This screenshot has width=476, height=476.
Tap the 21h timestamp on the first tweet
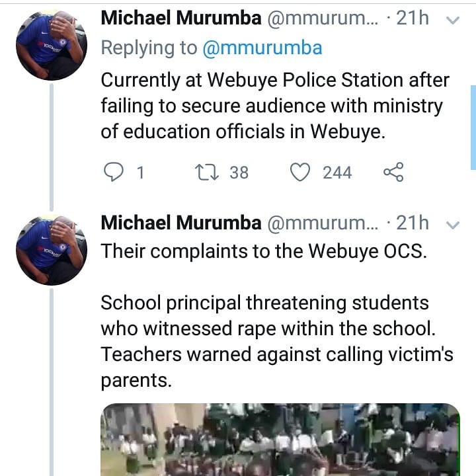point(412,19)
